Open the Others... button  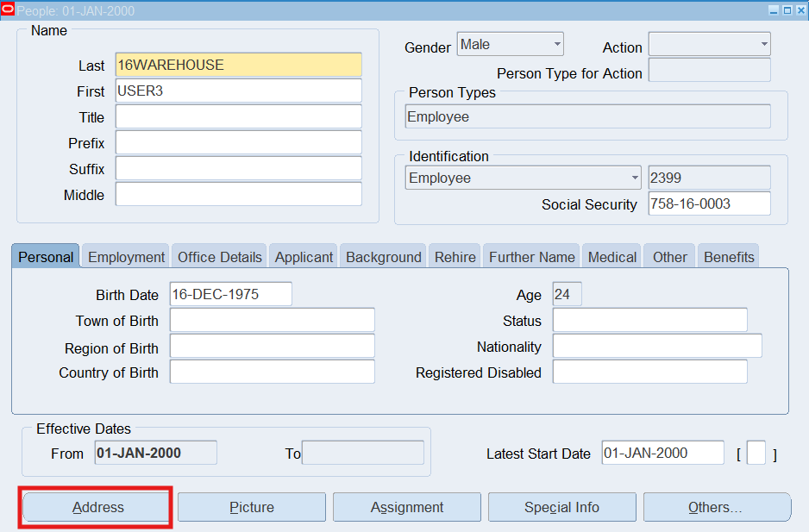(x=716, y=507)
